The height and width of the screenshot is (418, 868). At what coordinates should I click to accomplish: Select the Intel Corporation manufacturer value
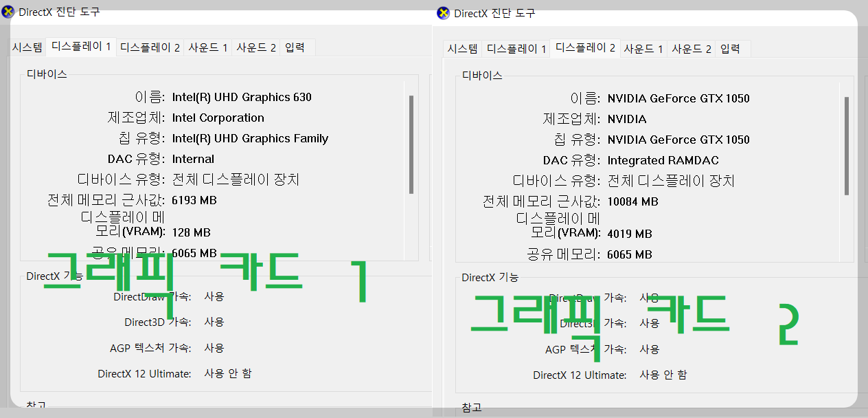point(218,118)
